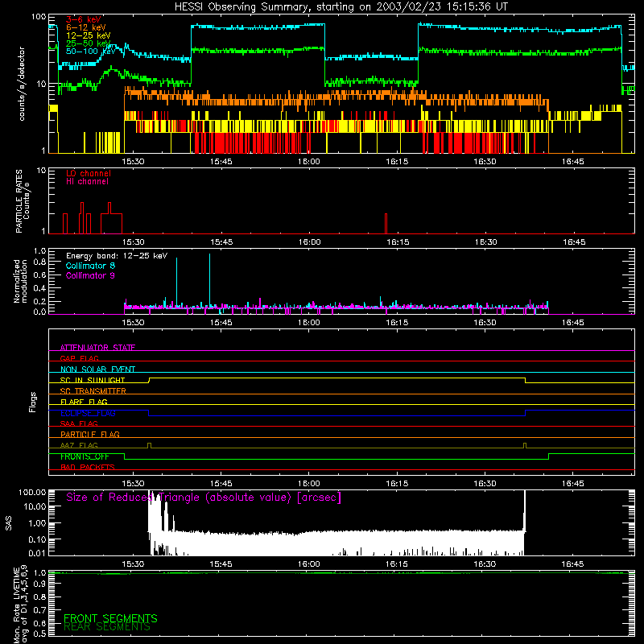This screenshot has width=644, height=644.
Task: Click the SC_TRANSMITTER flag label
Action: (93, 390)
